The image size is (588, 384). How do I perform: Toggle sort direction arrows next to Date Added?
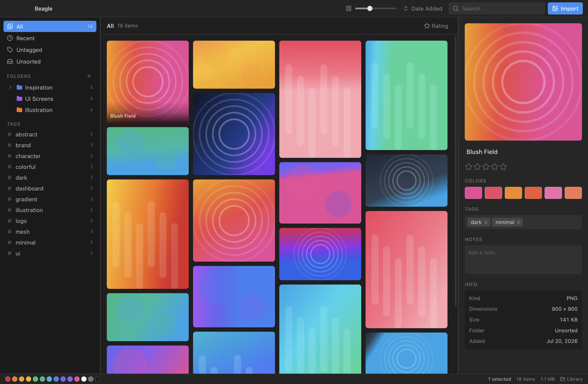point(405,9)
